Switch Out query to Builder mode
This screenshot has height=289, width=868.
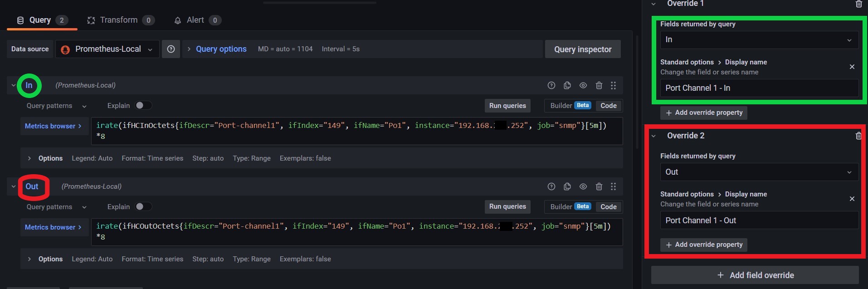point(570,207)
